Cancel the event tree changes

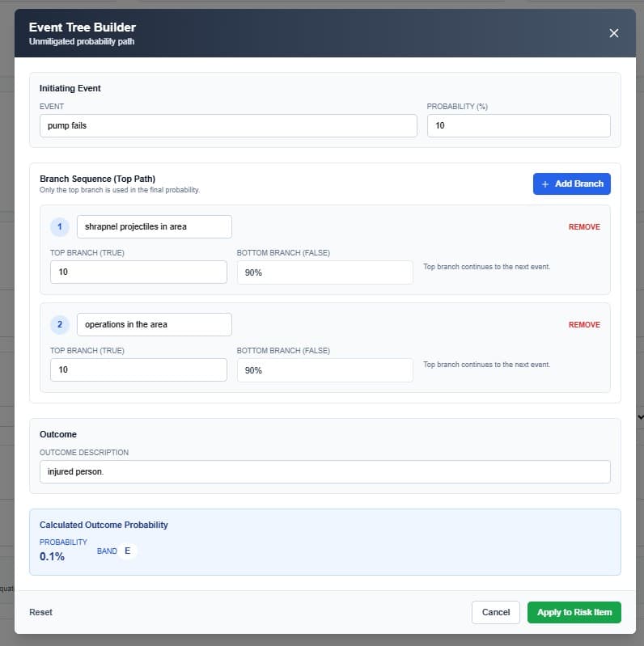coord(495,612)
